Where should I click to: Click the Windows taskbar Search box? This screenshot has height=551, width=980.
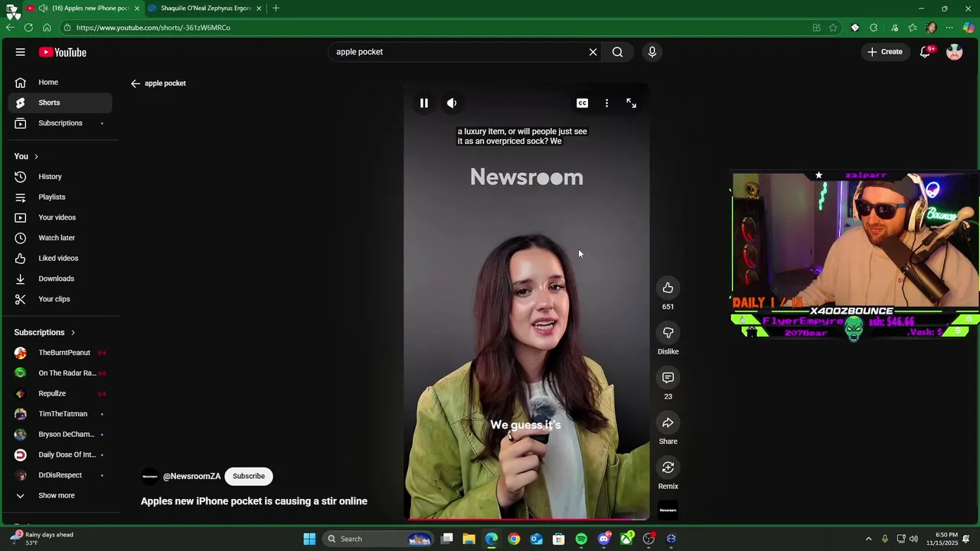[377, 539]
